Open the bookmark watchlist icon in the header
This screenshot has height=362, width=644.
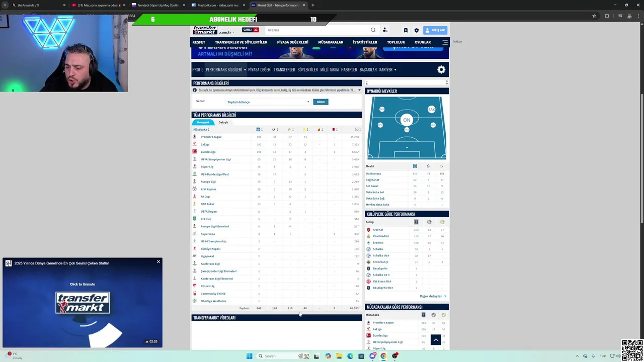tap(406, 30)
